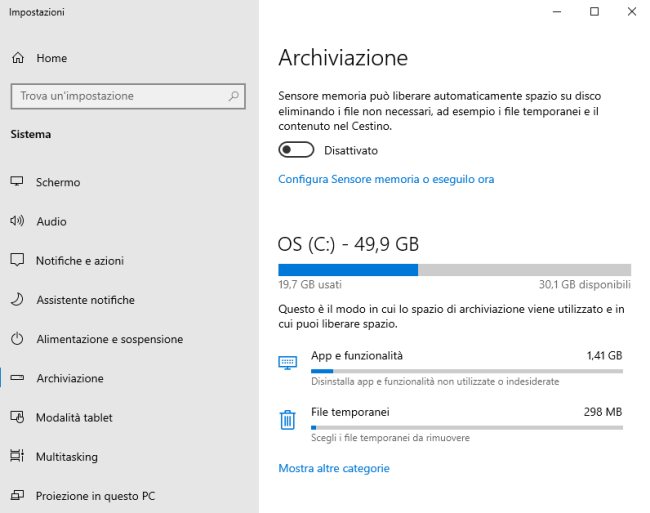
Task: Click the Disattivato toggle label
Action: point(351,150)
